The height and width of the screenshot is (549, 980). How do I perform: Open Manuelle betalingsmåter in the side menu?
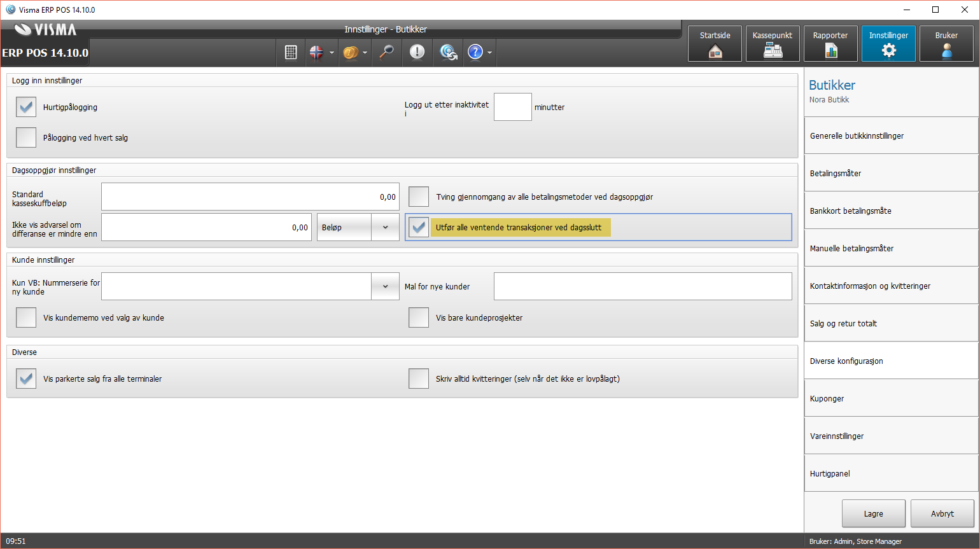pos(891,248)
